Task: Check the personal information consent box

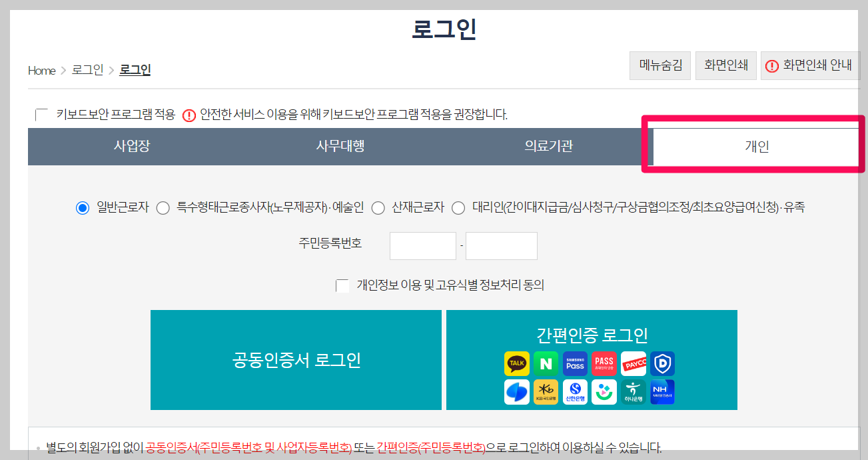Action: (x=342, y=286)
